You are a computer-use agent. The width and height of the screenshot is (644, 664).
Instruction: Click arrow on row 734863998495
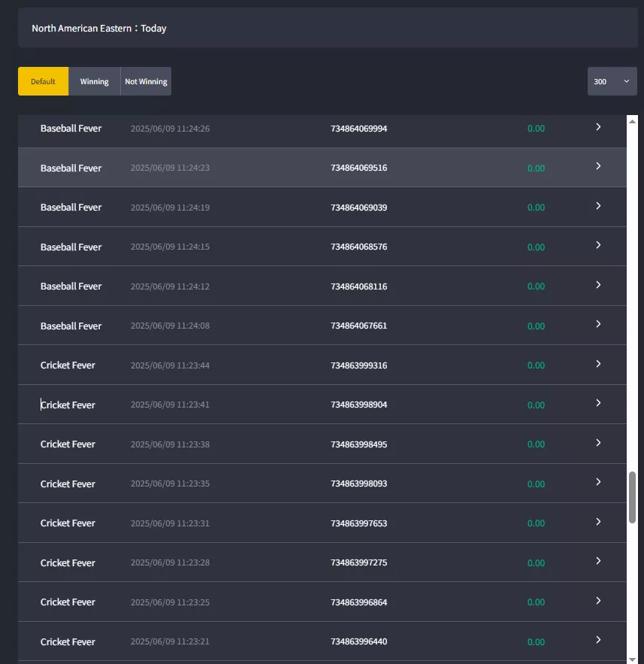pyautogui.click(x=598, y=443)
